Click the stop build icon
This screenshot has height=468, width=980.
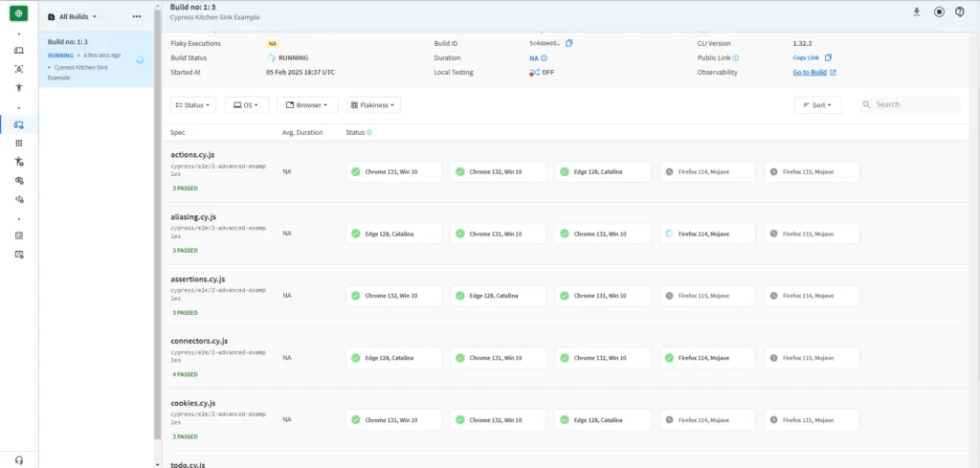pos(939,11)
